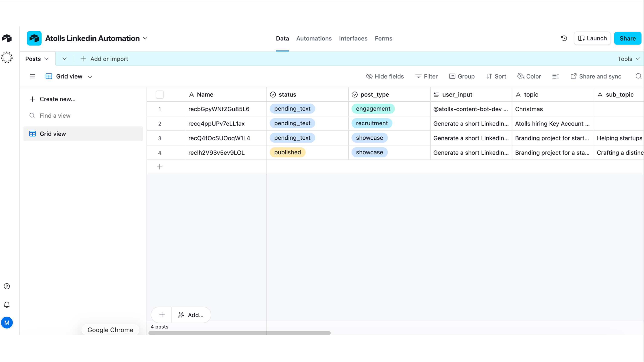Click the user_input long text icon
The height and width of the screenshot is (362, 644).
pyautogui.click(x=436, y=94)
